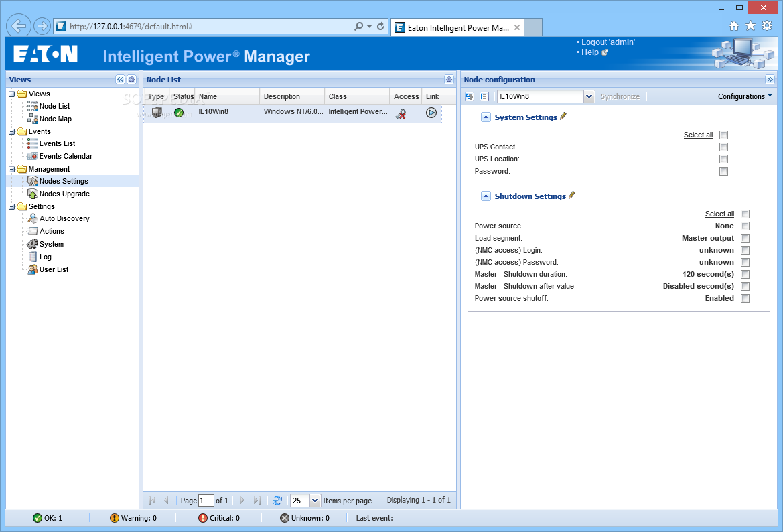Check Select all in System Settings
Image resolution: width=783 pixels, height=532 pixels.
pos(723,135)
